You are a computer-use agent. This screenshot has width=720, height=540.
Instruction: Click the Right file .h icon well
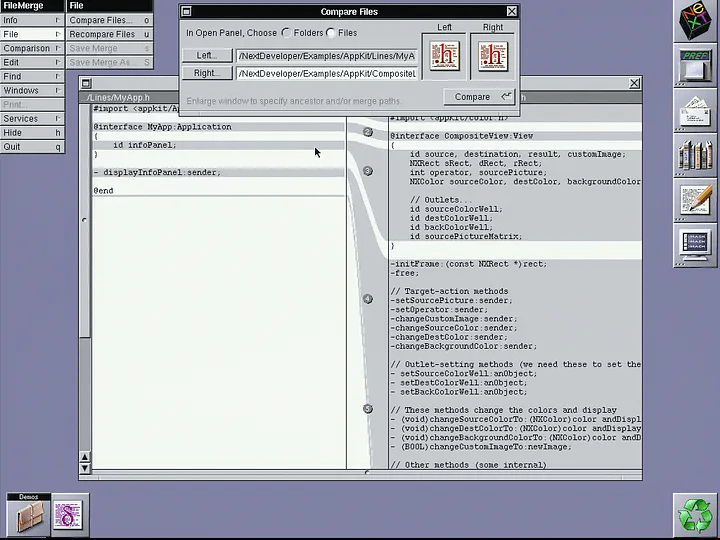click(493, 55)
